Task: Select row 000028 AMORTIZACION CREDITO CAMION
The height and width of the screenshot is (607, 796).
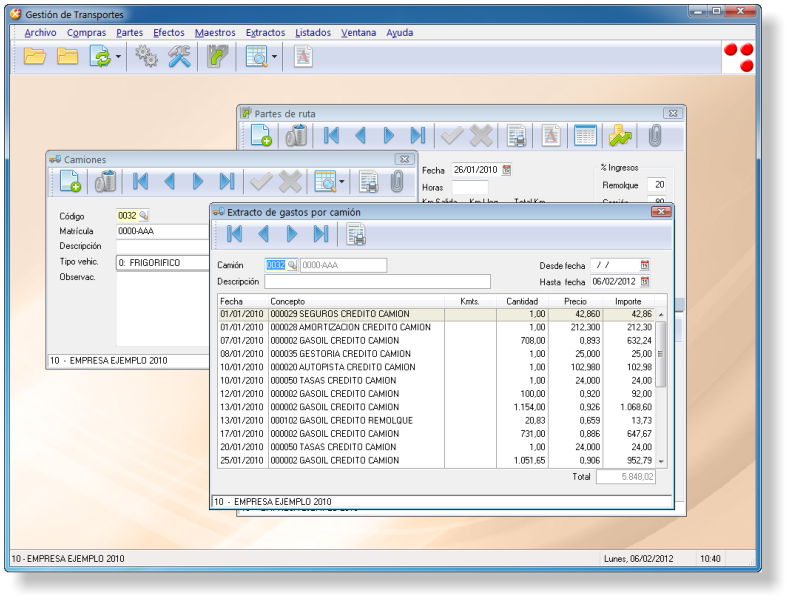Action: point(437,327)
